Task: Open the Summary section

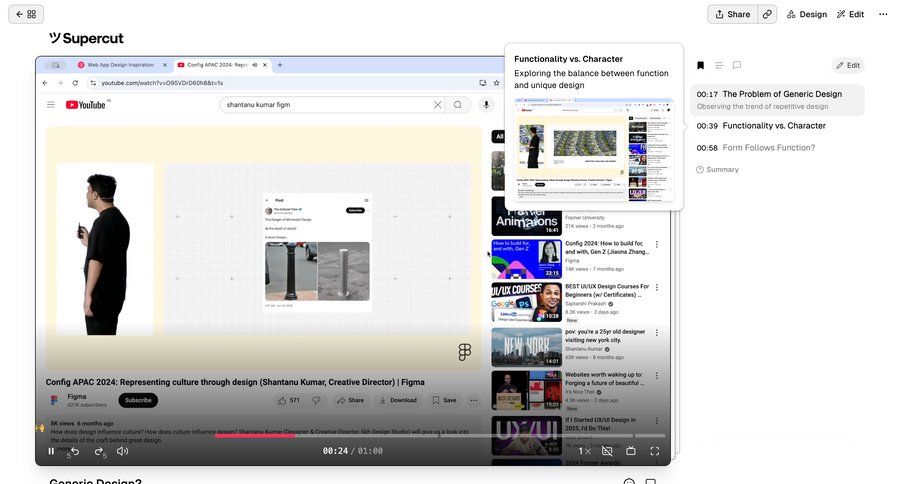Action: coord(717,169)
